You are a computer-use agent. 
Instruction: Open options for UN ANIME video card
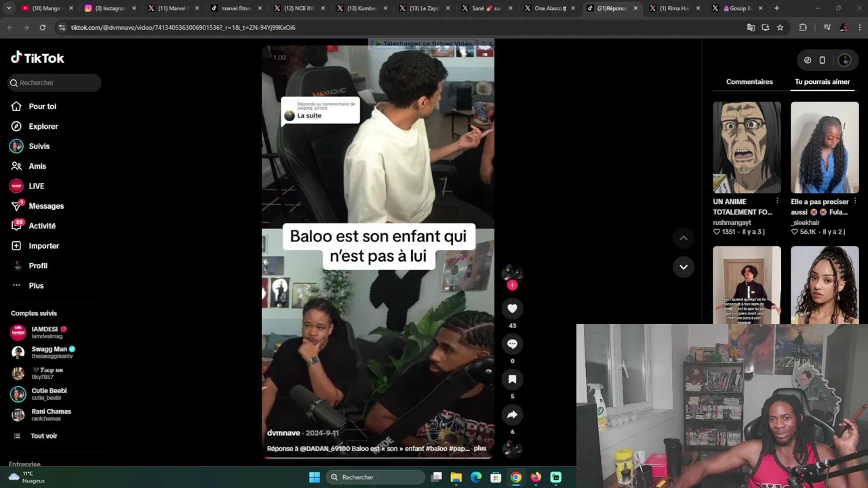(x=777, y=201)
